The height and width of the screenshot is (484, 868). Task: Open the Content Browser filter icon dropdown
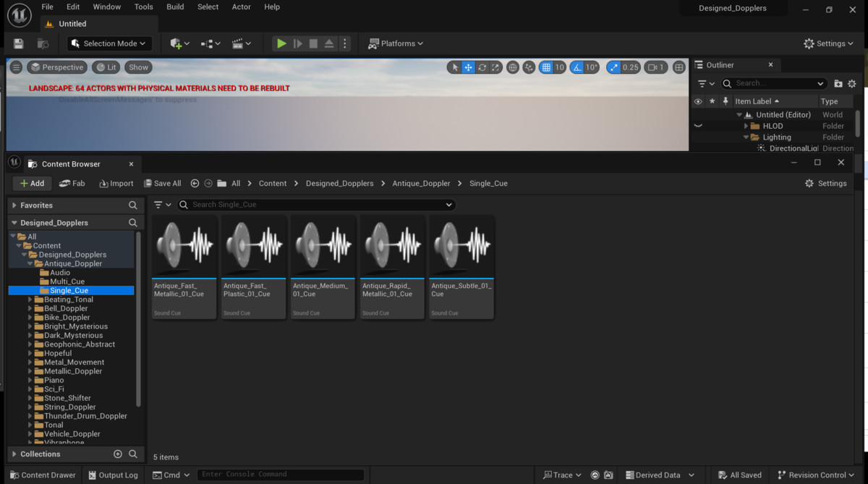[x=161, y=205]
